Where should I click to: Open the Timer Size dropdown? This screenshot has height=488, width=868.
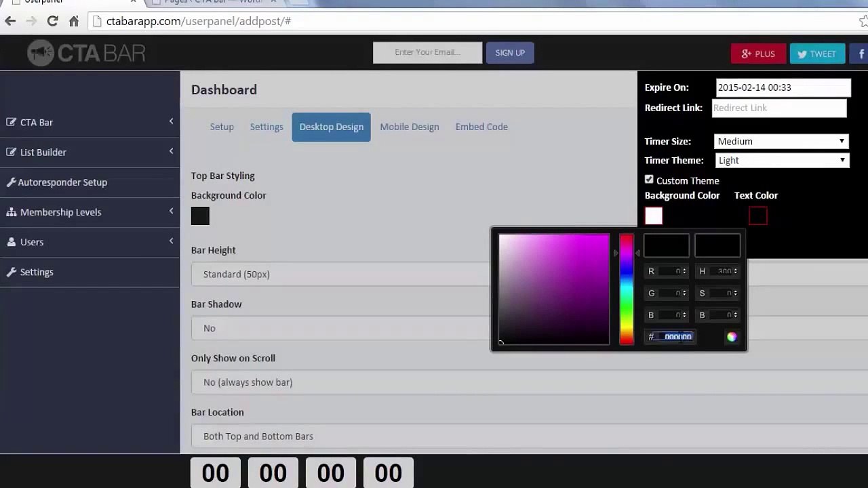pos(781,142)
